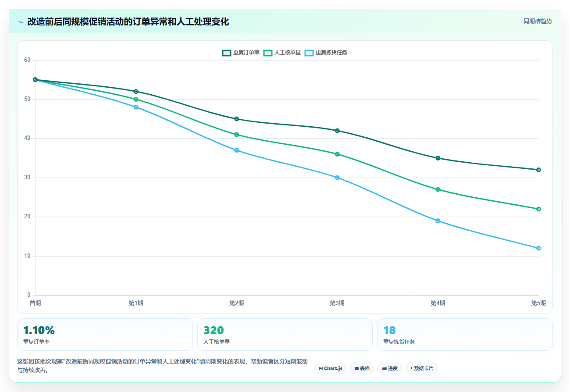Click the lightning icon beside the chart title

(x=21, y=22)
